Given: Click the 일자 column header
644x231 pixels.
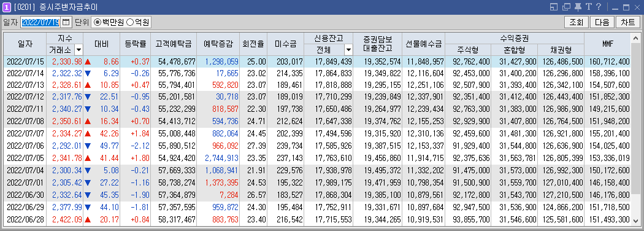Looking at the screenshot, I should point(25,44).
